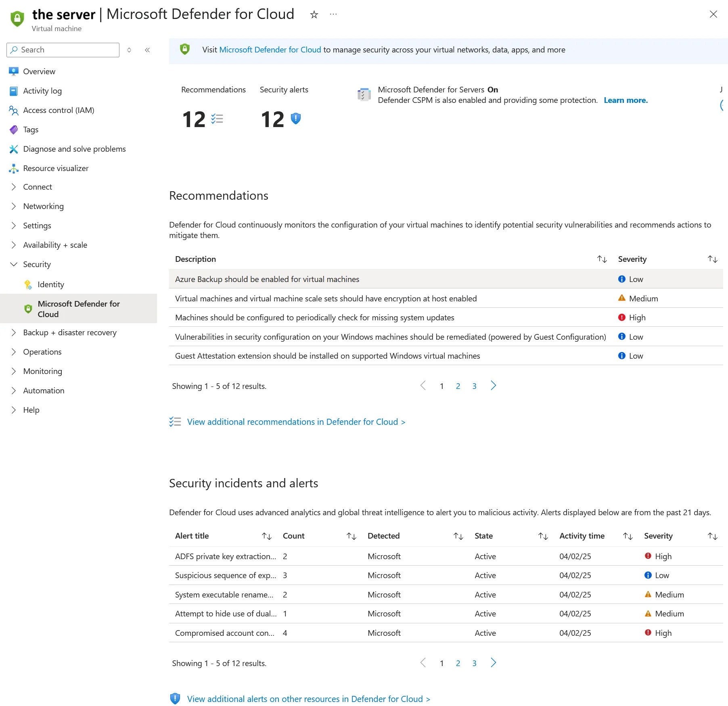Click the Recommendations checklist icon beside 12
Screen dimensions: 728x706
217,119
